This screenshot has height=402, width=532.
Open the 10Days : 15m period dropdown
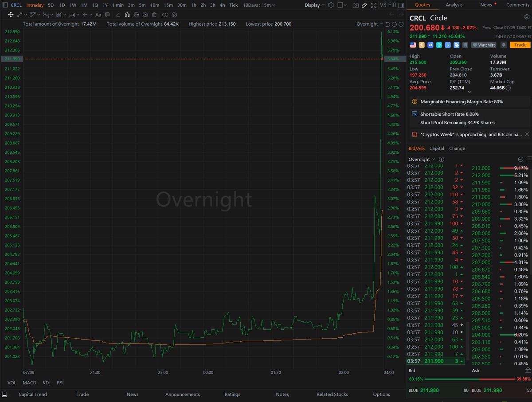point(259,5)
